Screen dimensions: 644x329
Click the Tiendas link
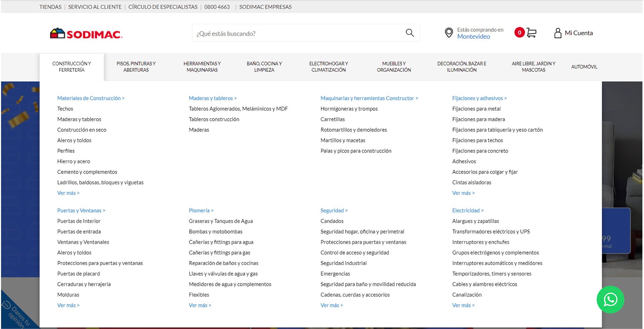(x=50, y=7)
